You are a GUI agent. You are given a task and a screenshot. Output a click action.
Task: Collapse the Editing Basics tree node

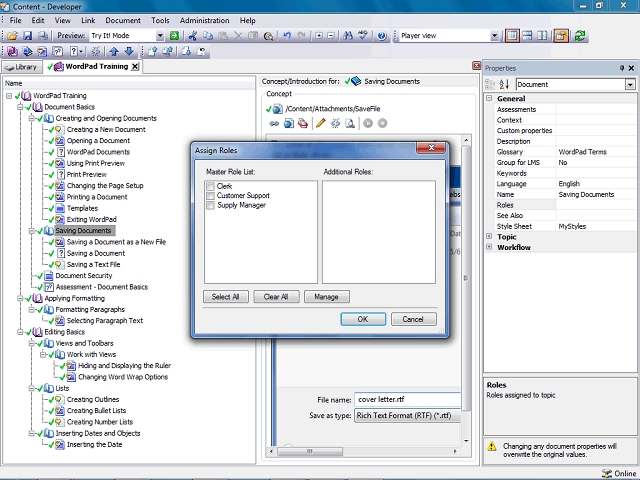click(x=20, y=332)
